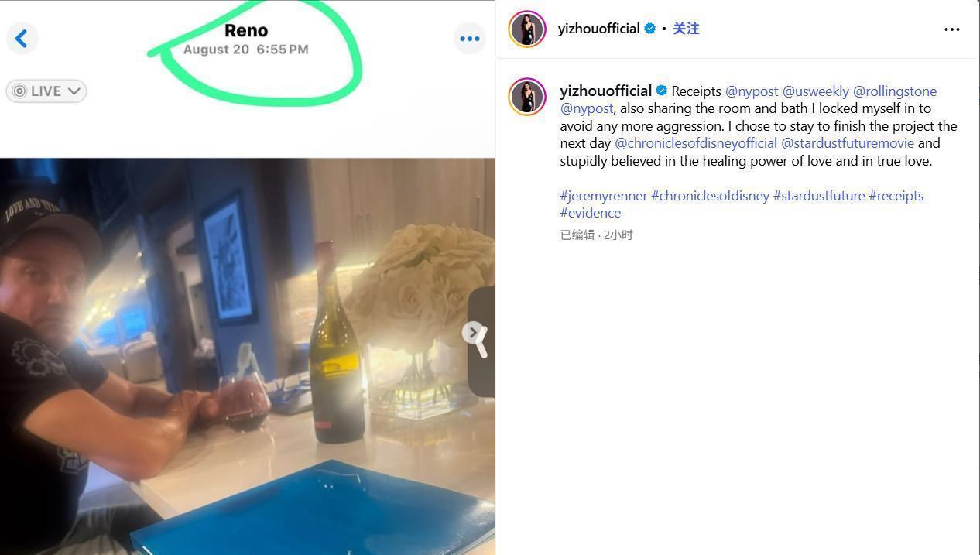Open the #chroniclesofdisney hashtag
This screenshot has width=980, height=555.
click(710, 196)
